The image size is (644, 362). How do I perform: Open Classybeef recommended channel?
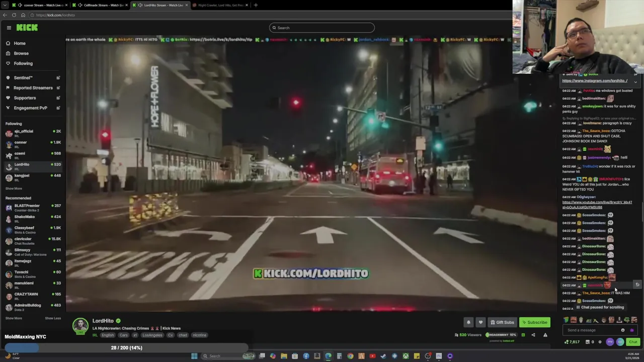33,229
